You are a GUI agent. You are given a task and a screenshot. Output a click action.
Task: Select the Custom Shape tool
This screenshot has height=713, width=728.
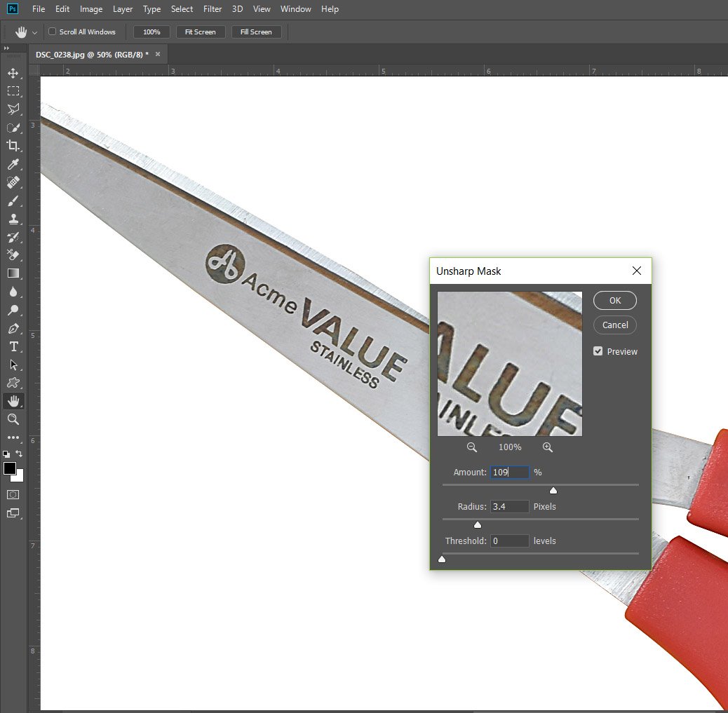click(13, 383)
